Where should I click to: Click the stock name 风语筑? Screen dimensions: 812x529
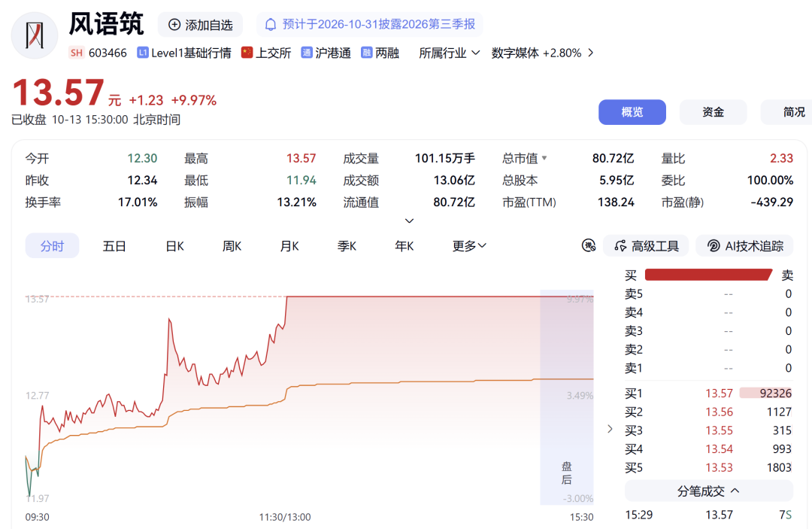[106, 23]
